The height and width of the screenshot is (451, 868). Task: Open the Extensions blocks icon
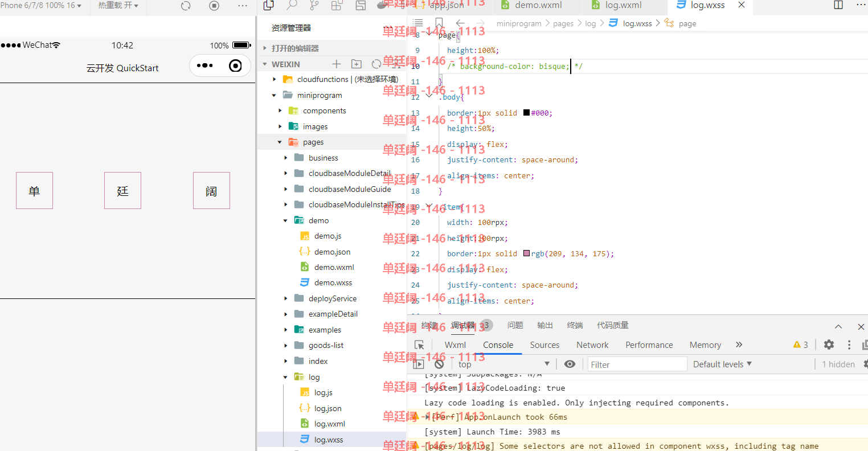[x=337, y=5]
